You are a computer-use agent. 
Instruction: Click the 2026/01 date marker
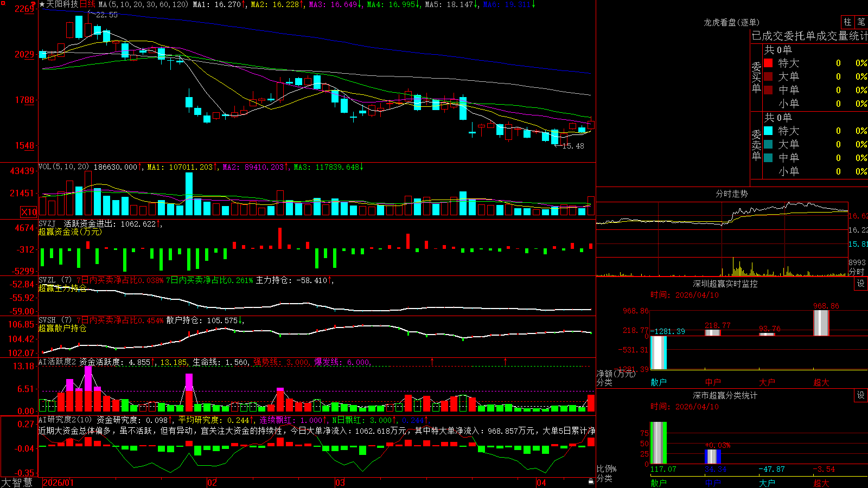tap(58, 483)
